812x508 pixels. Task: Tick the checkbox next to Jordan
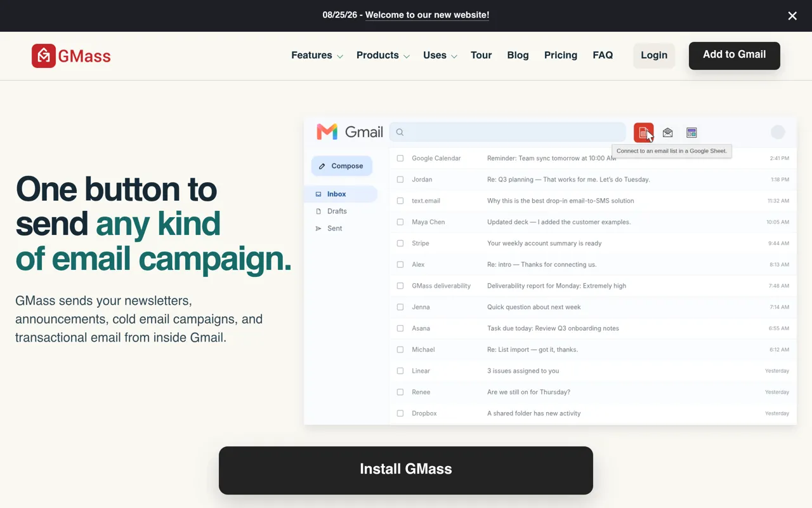tap(400, 180)
